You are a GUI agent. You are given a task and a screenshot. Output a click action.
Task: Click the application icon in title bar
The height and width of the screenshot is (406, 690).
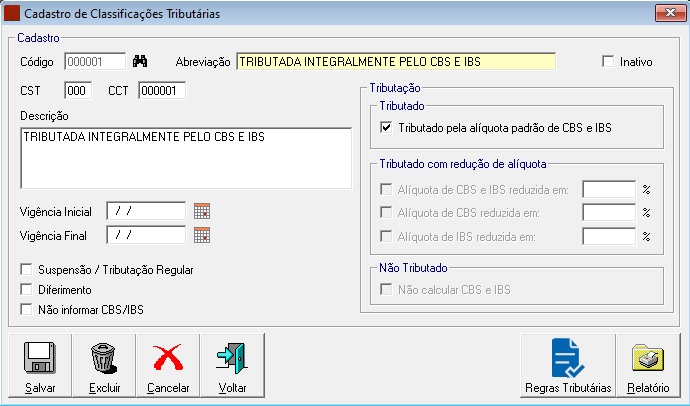coord(11,13)
